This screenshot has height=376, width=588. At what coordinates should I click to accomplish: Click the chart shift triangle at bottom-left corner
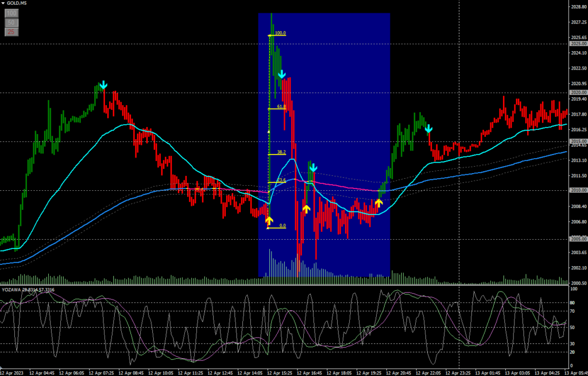(x=2, y=368)
